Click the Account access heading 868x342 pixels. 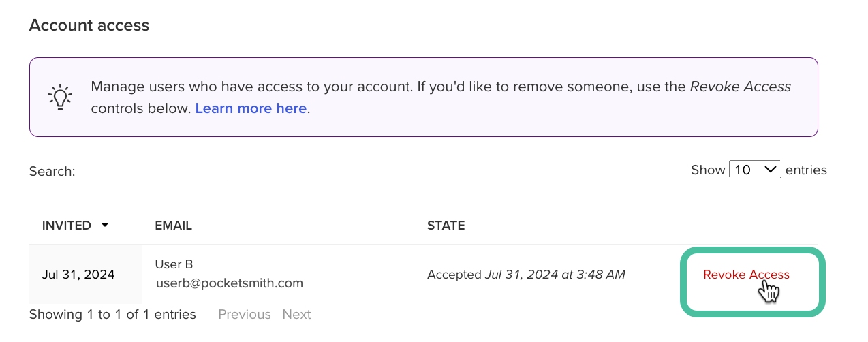[89, 25]
